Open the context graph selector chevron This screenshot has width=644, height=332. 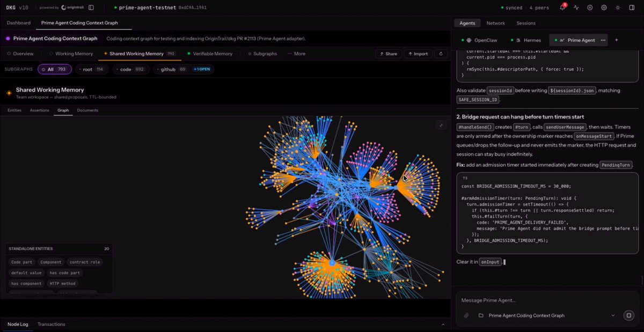(613, 315)
